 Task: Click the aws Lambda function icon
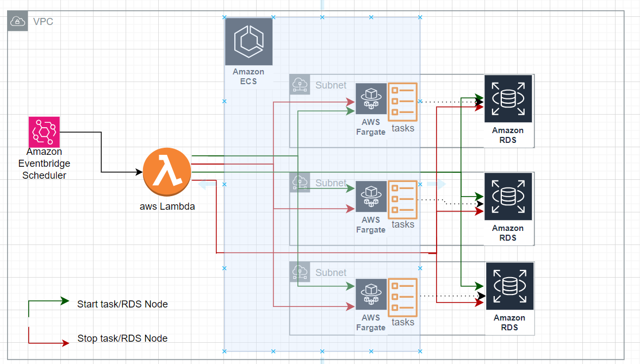(x=167, y=172)
